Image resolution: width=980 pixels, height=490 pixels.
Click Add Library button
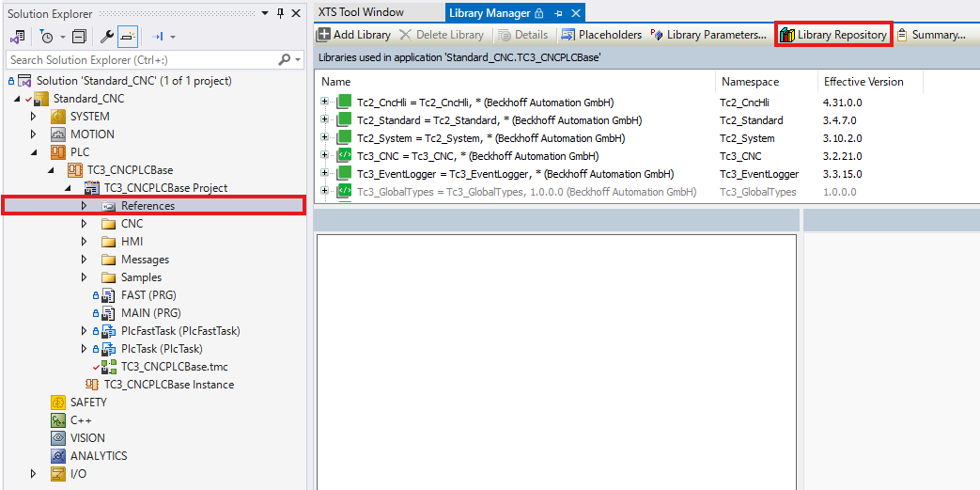pos(353,35)
